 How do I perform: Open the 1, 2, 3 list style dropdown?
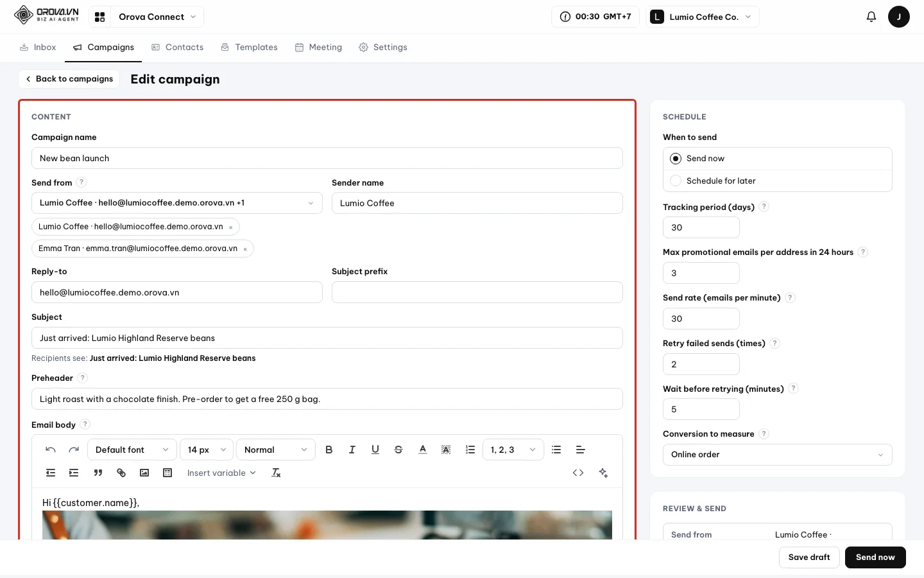pos(513,450)
